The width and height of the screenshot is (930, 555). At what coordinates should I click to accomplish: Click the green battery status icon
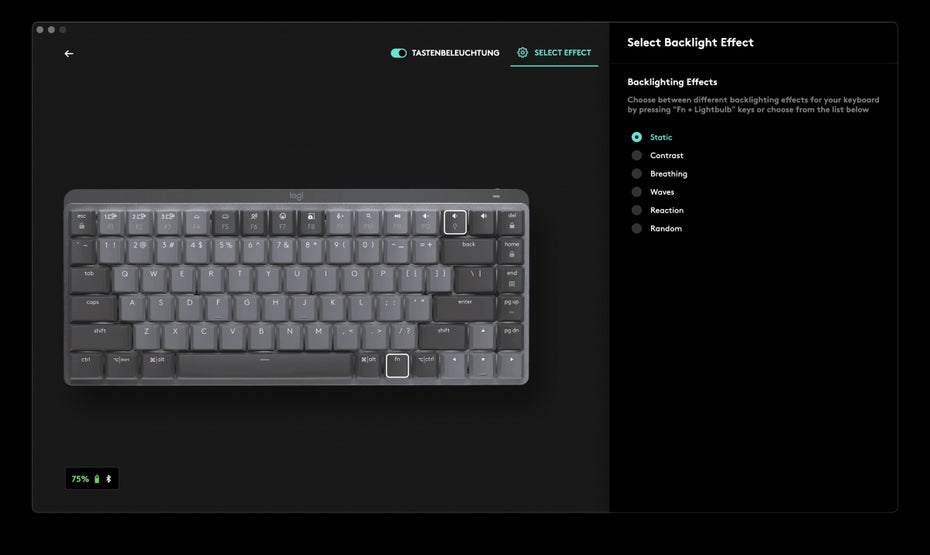click(97, 479)
